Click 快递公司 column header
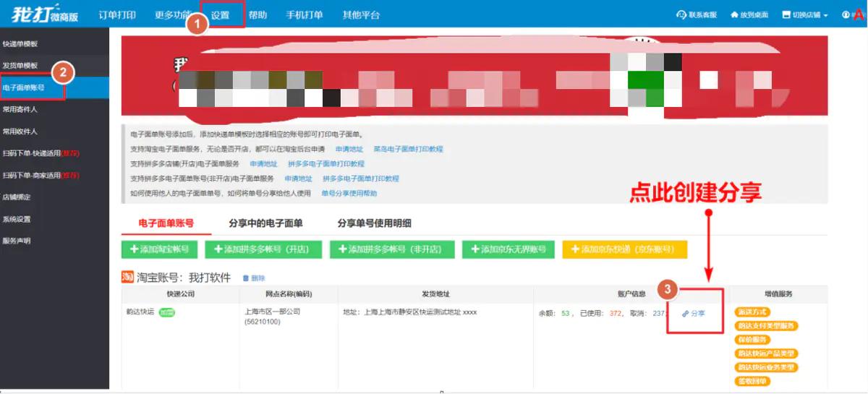This screenshot has width=868, height=394. click(x=181, y=294)
